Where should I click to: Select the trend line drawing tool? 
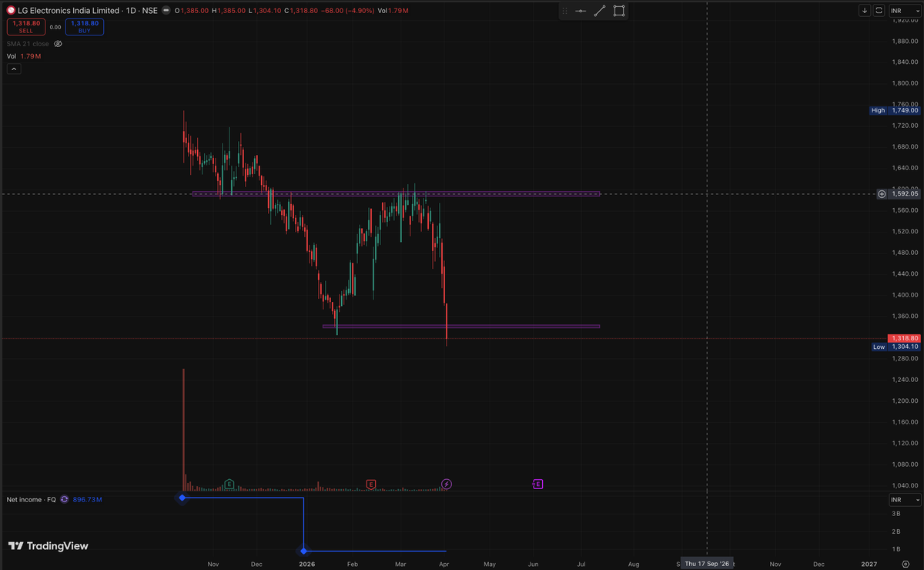pyautogui.click(x=600, y=11)
